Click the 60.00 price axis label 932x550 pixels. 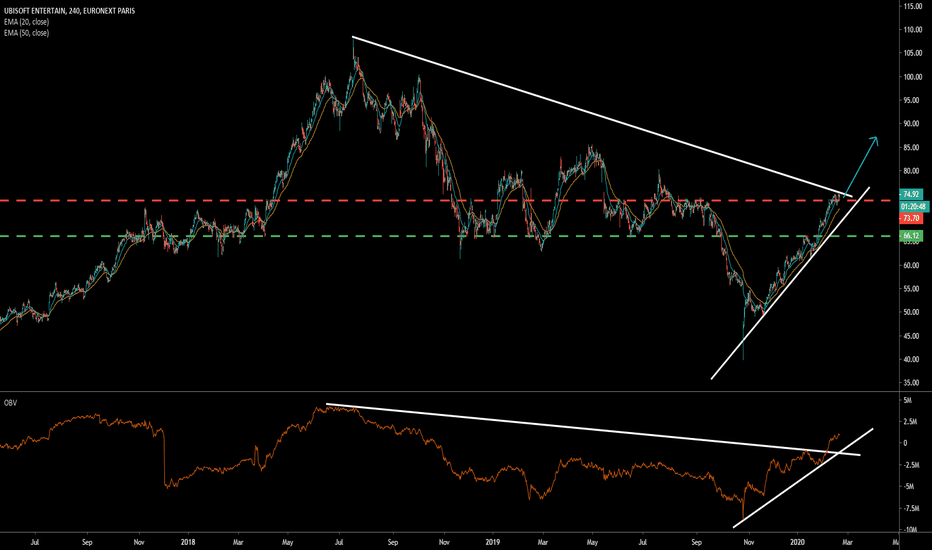pyautogui.click(x=912, y=265)
